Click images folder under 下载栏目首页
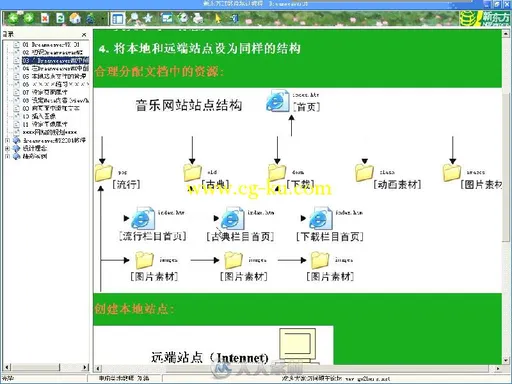The image size is (512, 384). tap(320, 260)
